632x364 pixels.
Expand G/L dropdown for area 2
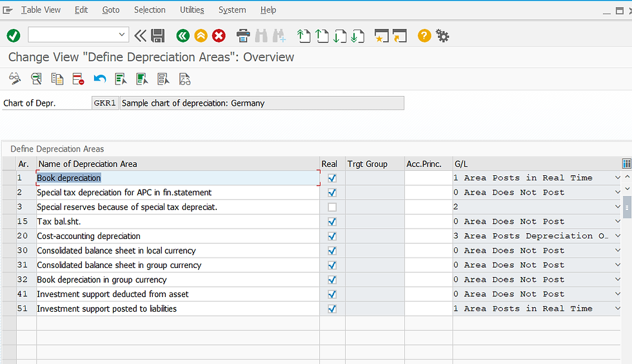617,192
